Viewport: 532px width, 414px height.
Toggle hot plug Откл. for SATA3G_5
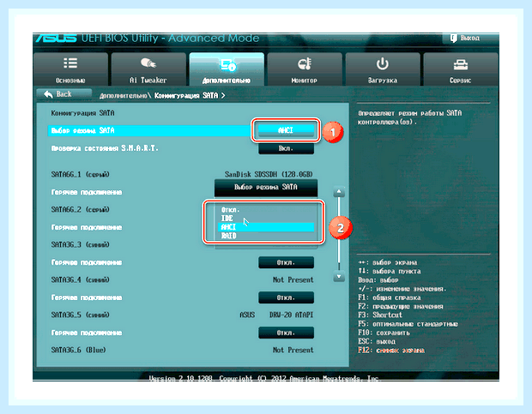[x=286, y=333]
